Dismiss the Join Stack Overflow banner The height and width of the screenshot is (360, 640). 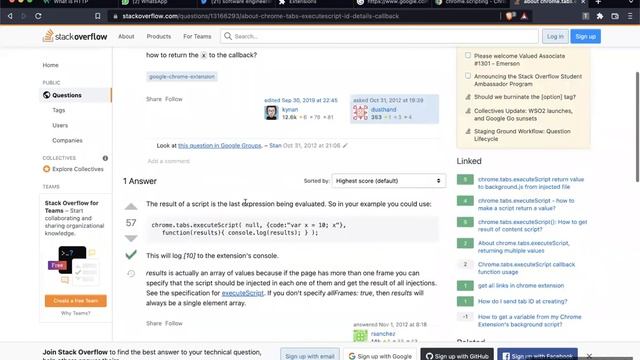(589, 356)
